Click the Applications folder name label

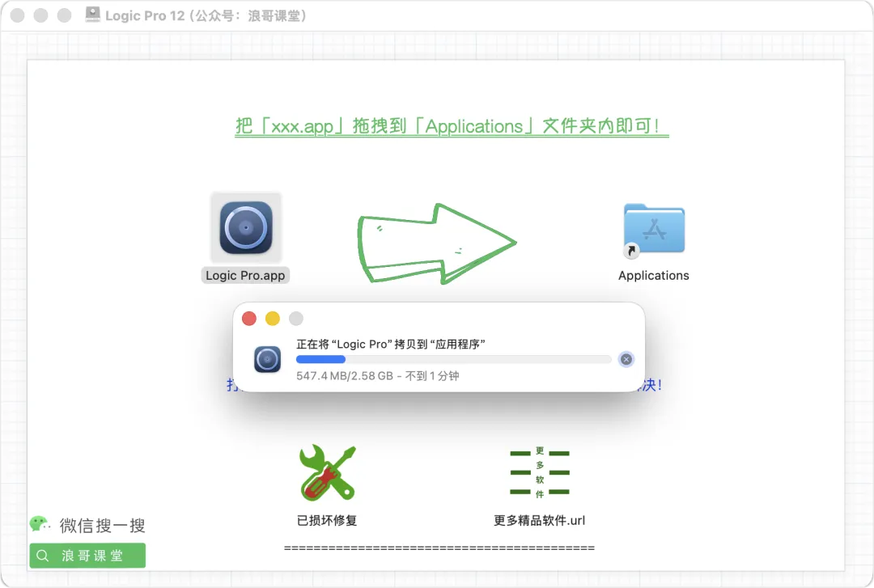pyautogui.click(x=654, y=275)
